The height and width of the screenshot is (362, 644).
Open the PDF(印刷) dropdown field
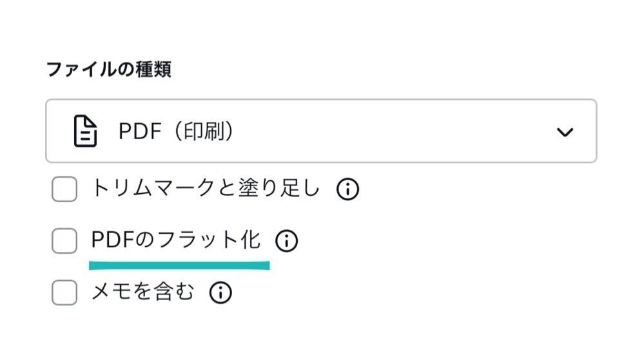320,131
